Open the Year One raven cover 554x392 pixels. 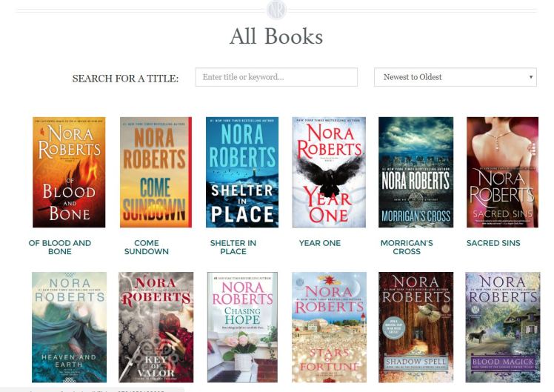click(329, 172)
